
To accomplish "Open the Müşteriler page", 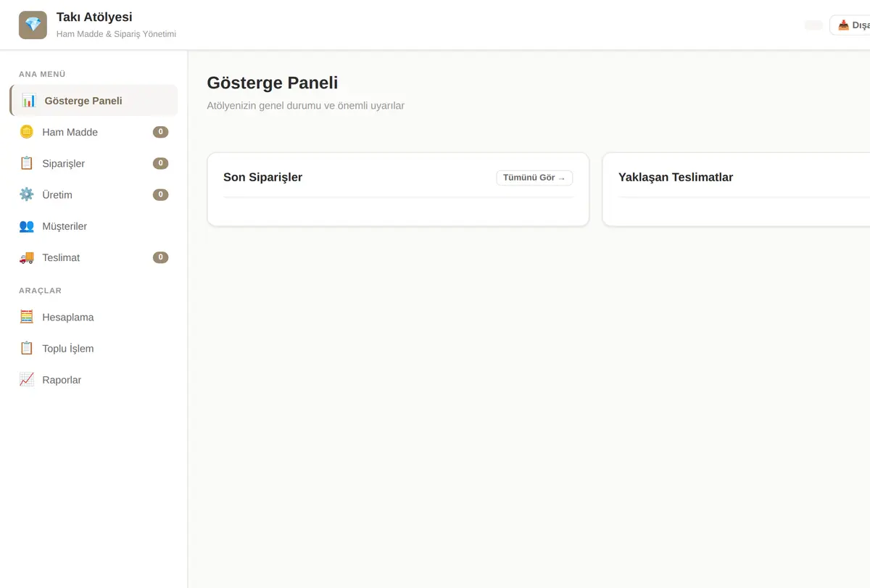I will click(x=94, y=226).
